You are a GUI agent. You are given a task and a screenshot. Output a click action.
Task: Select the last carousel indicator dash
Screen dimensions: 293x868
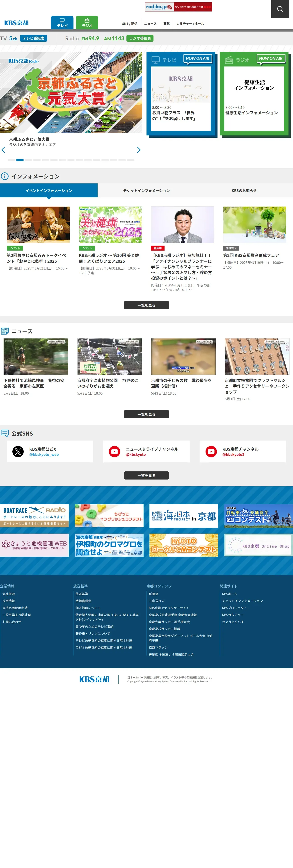pyautogui.click(x=130, y=160)
